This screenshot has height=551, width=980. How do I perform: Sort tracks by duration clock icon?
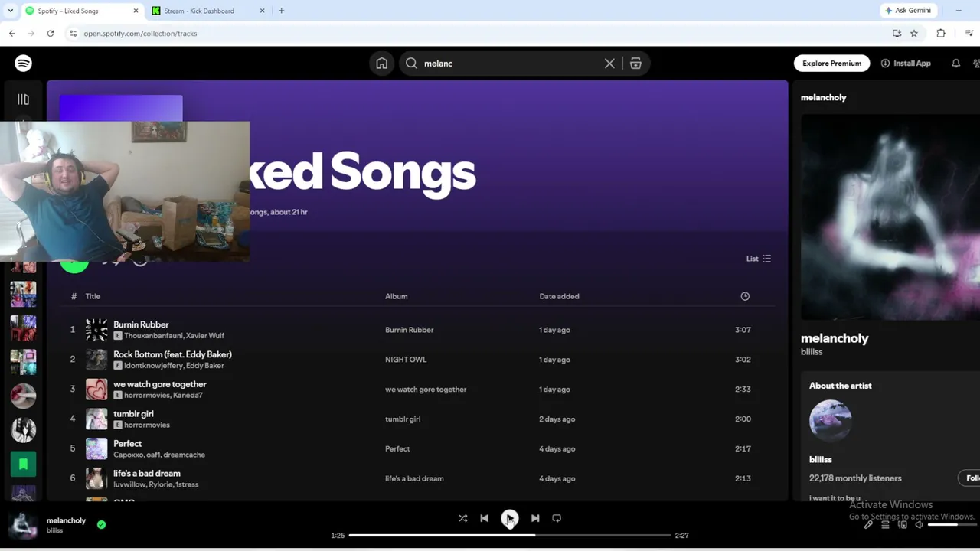tap(745, 296)
